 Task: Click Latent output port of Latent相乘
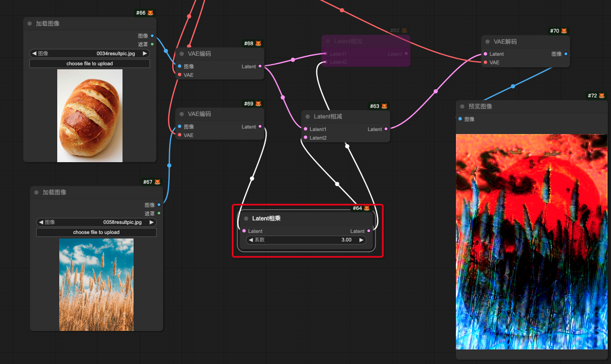pyautogui.click(x=369, y=231)
